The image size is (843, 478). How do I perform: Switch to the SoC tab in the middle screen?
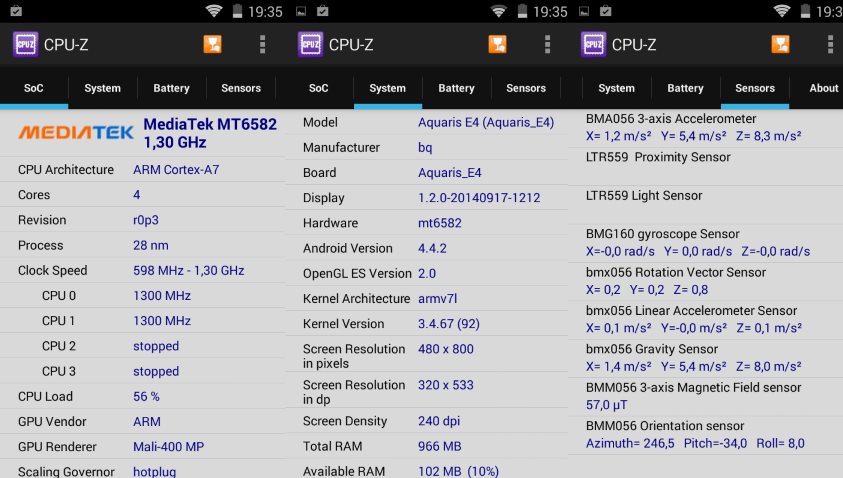[x=318, y=88]
